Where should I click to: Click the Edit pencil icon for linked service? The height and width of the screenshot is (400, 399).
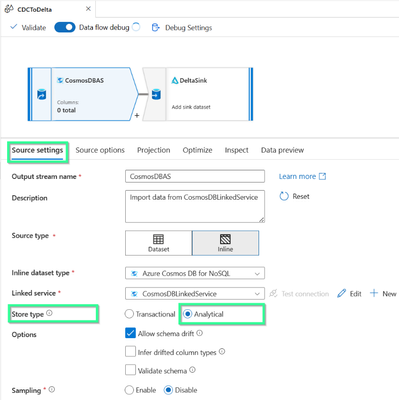[341, 294]
